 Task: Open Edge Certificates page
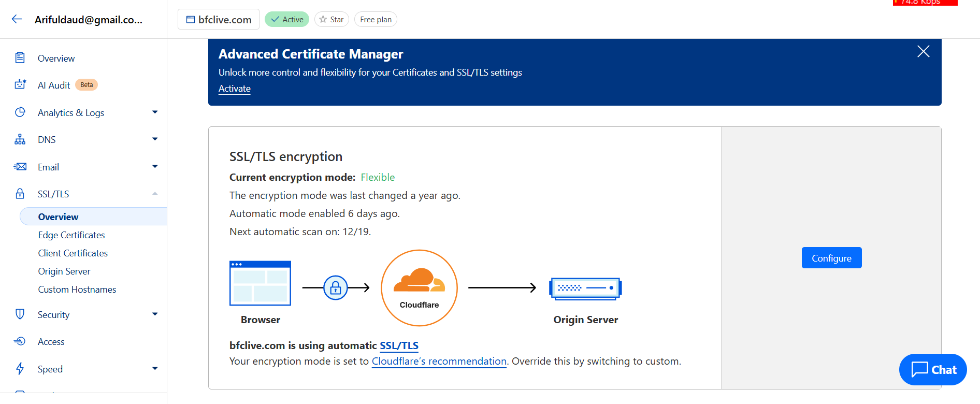point(71,235)
